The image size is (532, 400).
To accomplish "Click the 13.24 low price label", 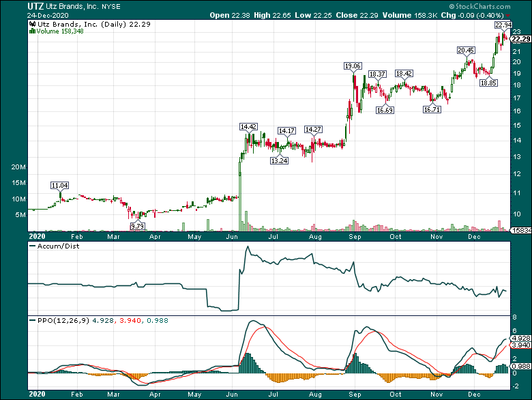I will [279, 160].
